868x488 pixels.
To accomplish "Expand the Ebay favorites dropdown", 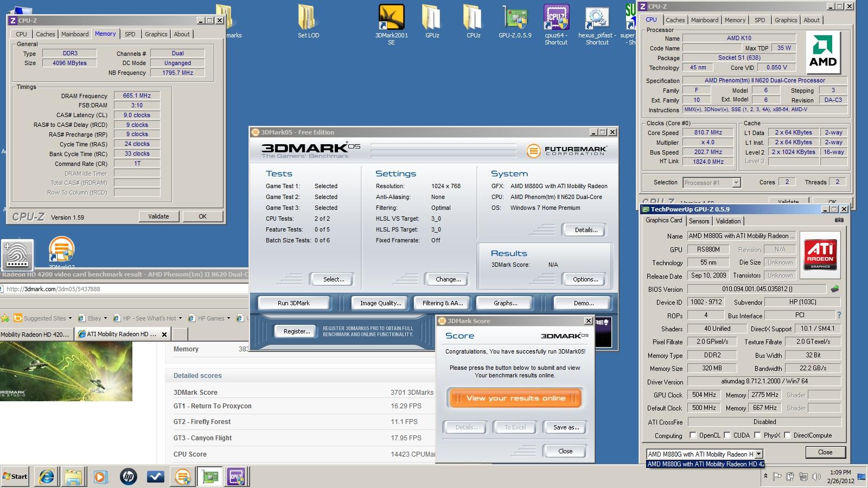I will [105, 318].
